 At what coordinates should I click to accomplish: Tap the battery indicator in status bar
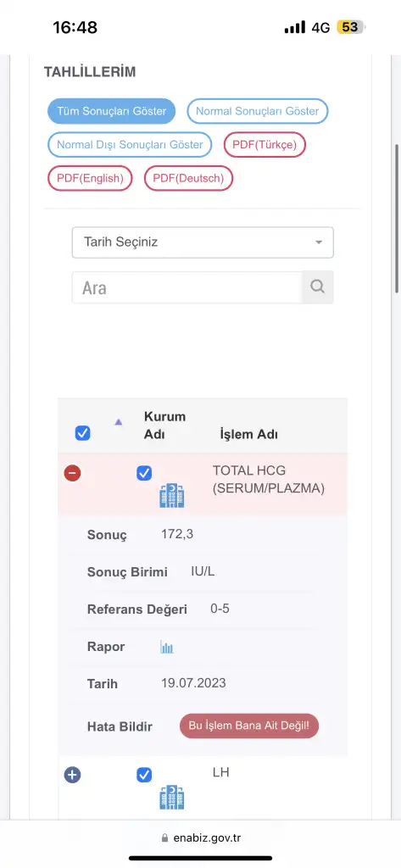[x=351, y=27]
